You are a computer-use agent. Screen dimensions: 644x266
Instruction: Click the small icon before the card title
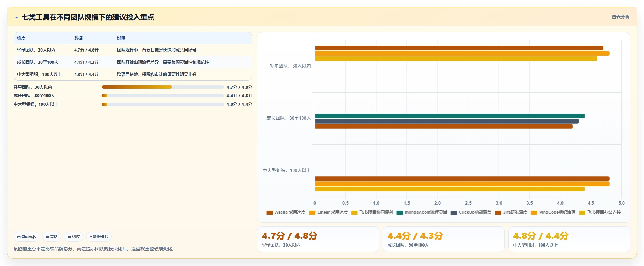(x=16, y=17)
